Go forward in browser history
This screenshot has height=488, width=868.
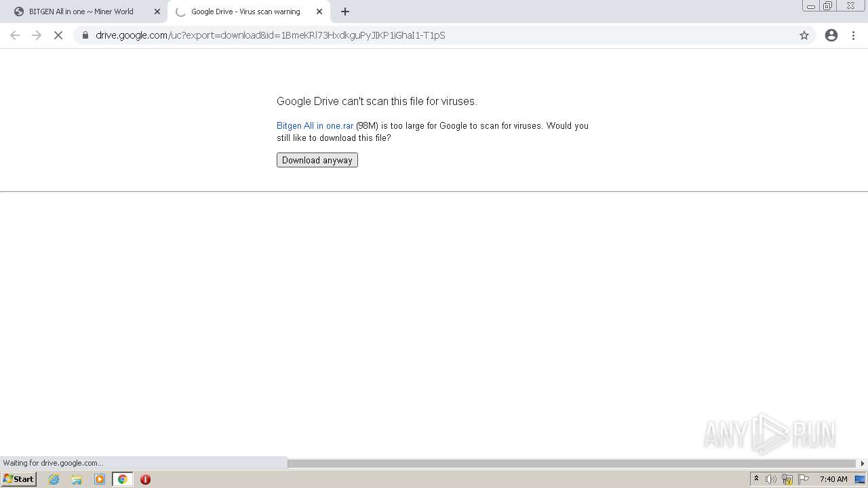pyautogui.click(x=37, y=35)
